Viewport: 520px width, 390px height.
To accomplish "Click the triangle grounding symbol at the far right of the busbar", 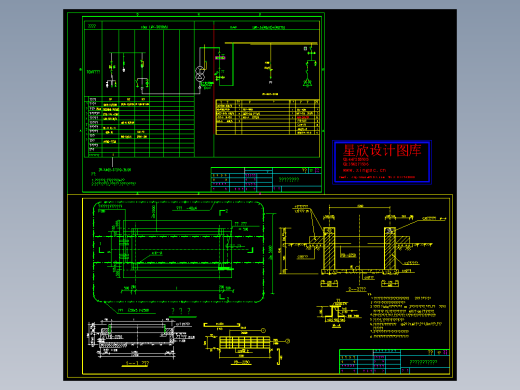I will 307,83.
